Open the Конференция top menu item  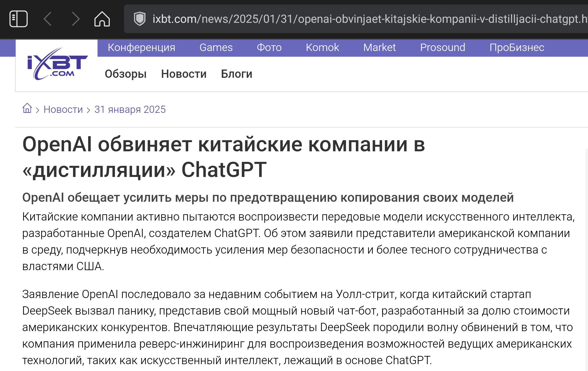coord(141,47)
